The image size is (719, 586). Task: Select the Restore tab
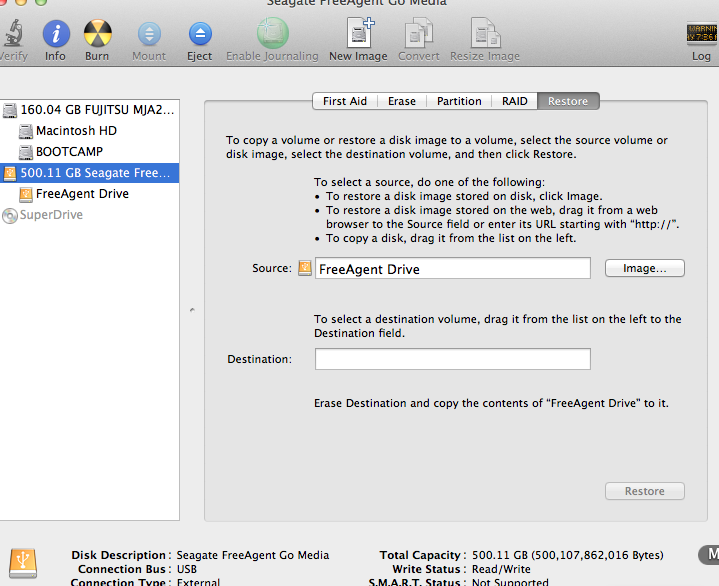(x=568, y=101)
